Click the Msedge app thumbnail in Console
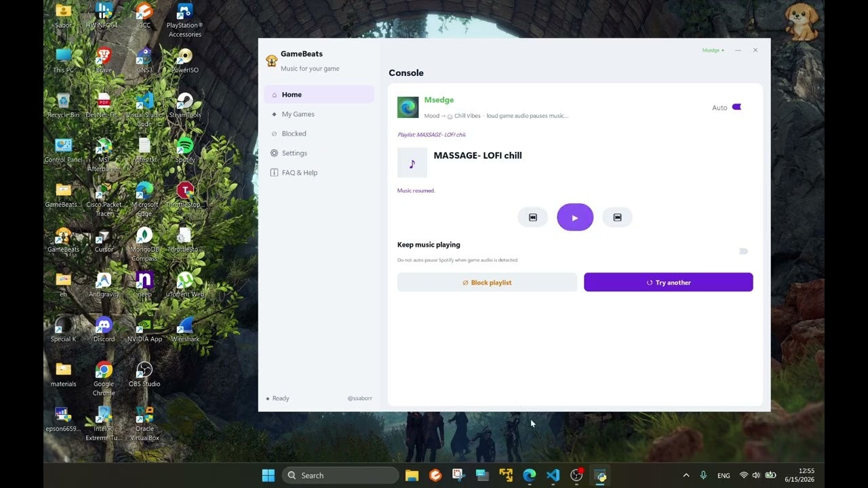Viewport: 868px width, 488px height. pyautogui.click(x=408, y=107)
